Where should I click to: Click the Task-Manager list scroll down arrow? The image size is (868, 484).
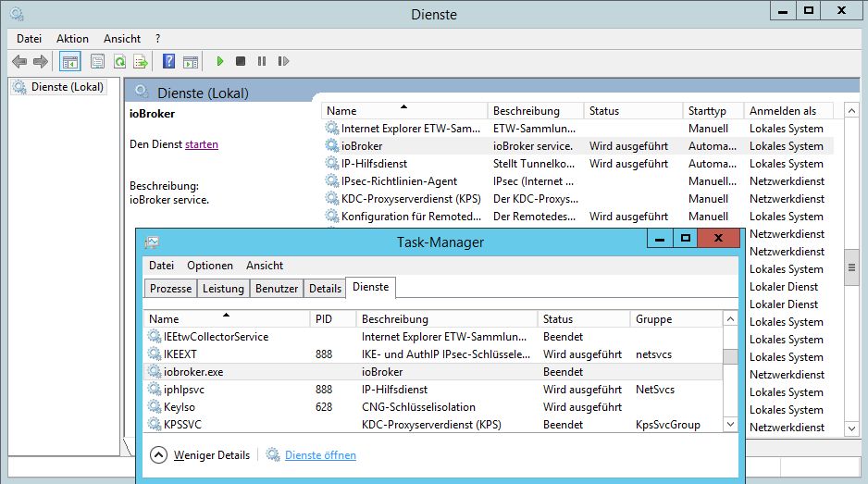pos(730,425)
